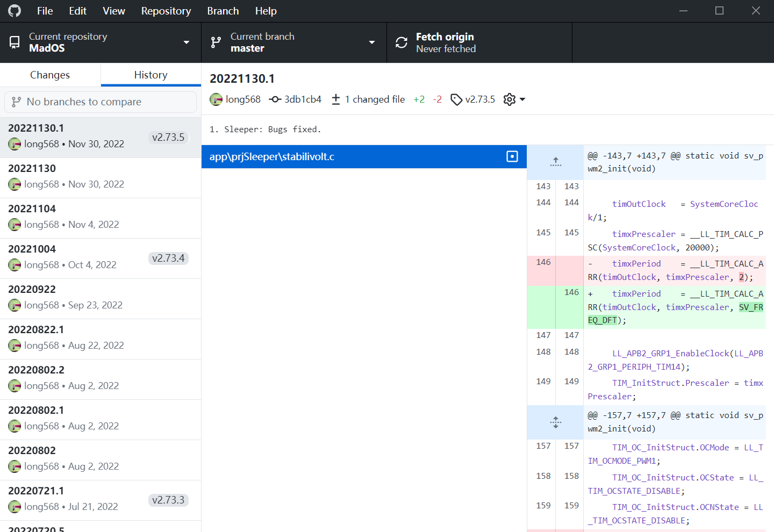774x532 pixels.
Task: Click commit hash 3db1cb4
Action: click(303, 99)
